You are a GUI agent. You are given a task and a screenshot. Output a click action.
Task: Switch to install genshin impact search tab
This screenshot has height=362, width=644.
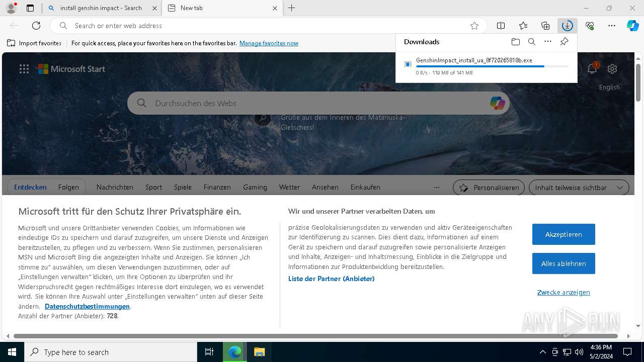coord(101,8)
